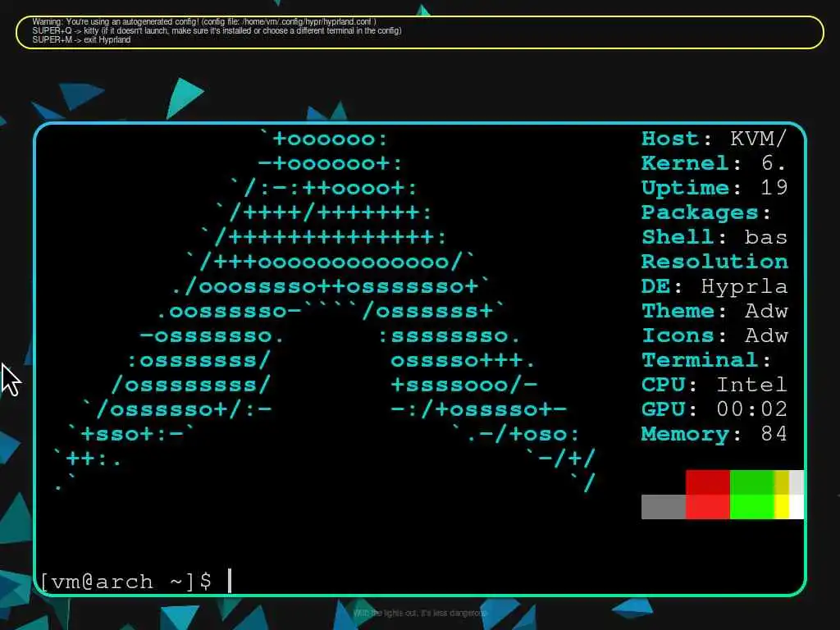Click the Arch logo top line `+oooooo:
Image resolution: width=840 pixels, height=630 pixels.
(323, 139)
